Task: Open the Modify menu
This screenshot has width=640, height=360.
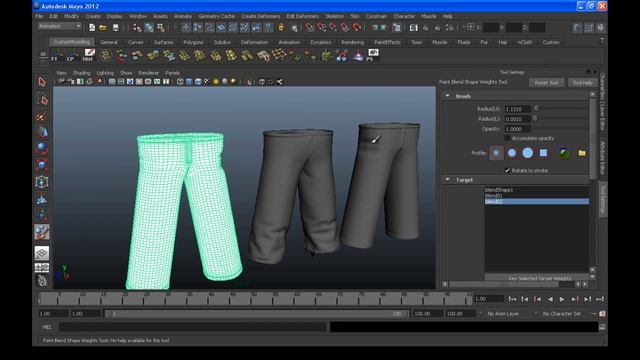Action: tap(71, 16)
